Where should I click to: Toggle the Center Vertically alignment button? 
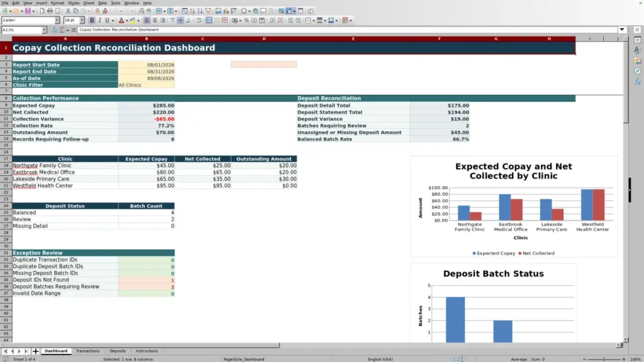pos(180,20)
